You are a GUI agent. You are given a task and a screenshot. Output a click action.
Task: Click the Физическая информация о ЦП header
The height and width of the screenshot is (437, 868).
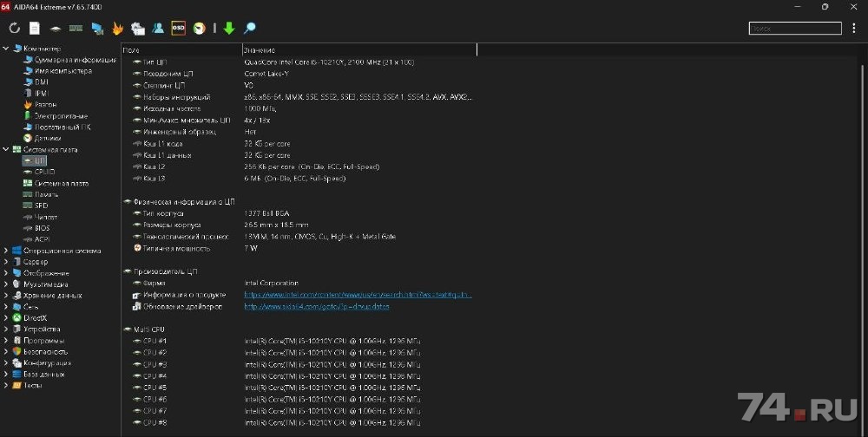click(184, 202)
